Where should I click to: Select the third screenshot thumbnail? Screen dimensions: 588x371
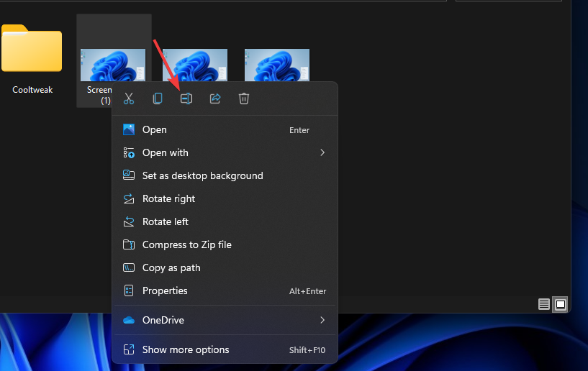276,66
